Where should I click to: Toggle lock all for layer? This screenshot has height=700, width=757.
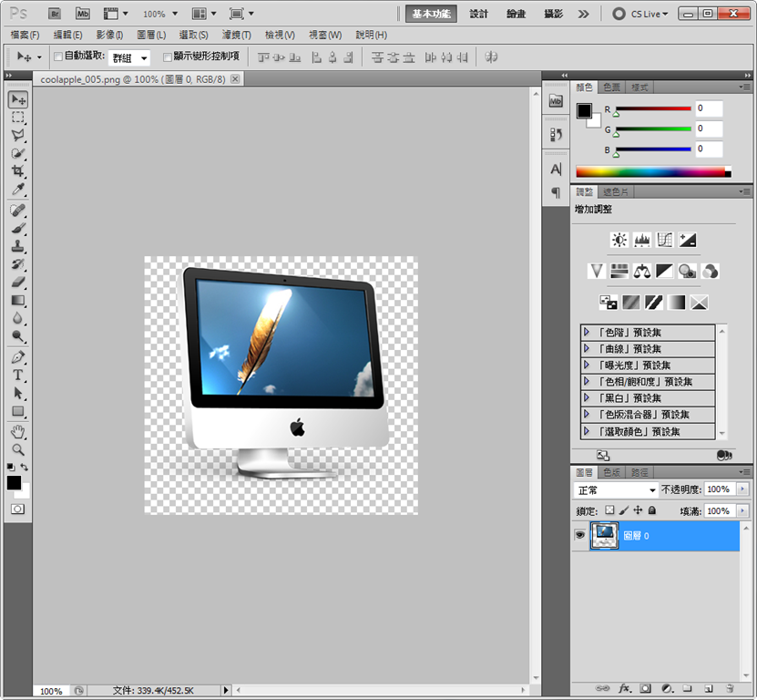pyautogui.click(x=651, y=510)
